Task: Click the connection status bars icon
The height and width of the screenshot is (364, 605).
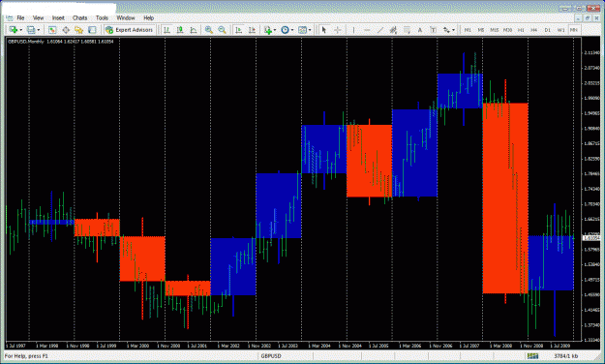Action: 532,356
